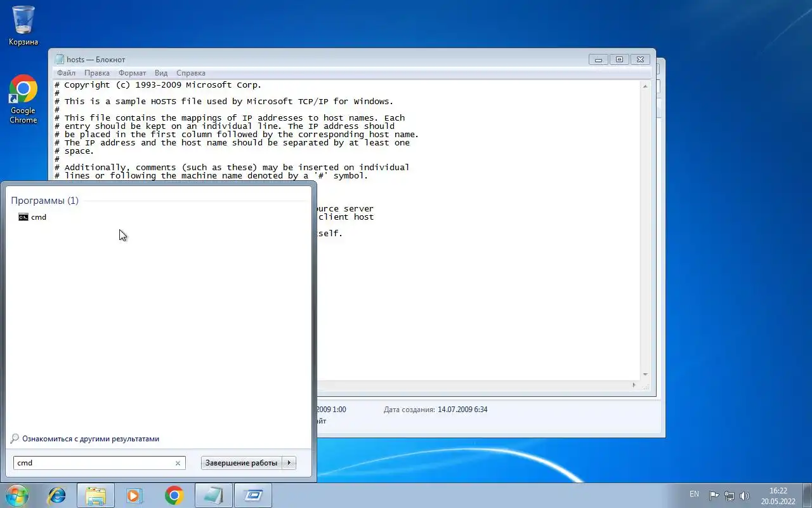Click the 'Additionally, comments' text line
The width and height of the screenshot is (812, 508).
[x=232, y=168]
